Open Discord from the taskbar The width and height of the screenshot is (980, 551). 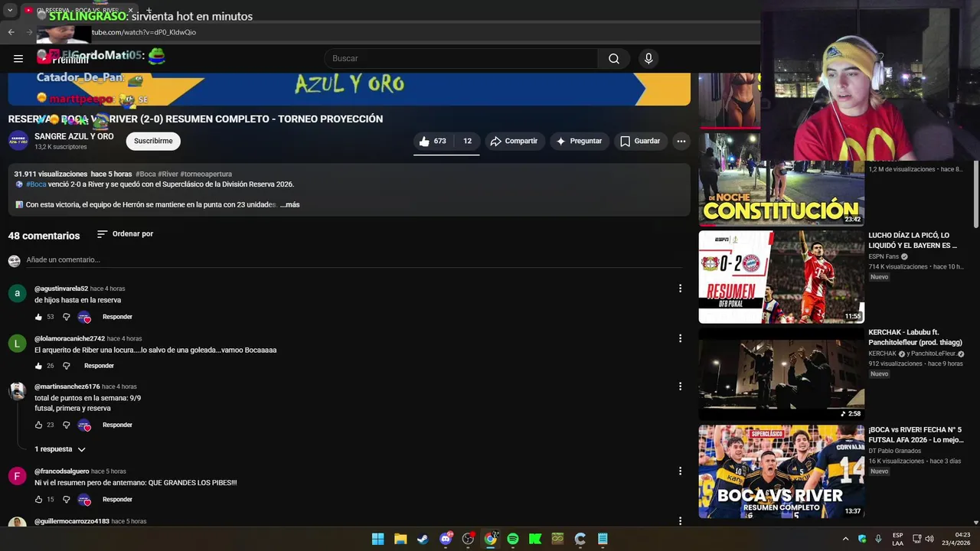[x=446, y=539]
